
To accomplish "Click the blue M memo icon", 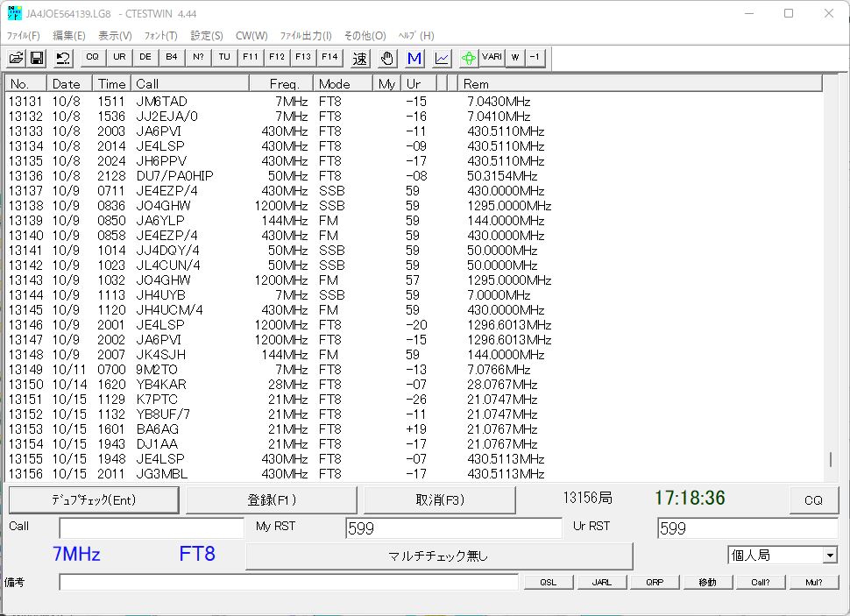I will click(414, 57).
